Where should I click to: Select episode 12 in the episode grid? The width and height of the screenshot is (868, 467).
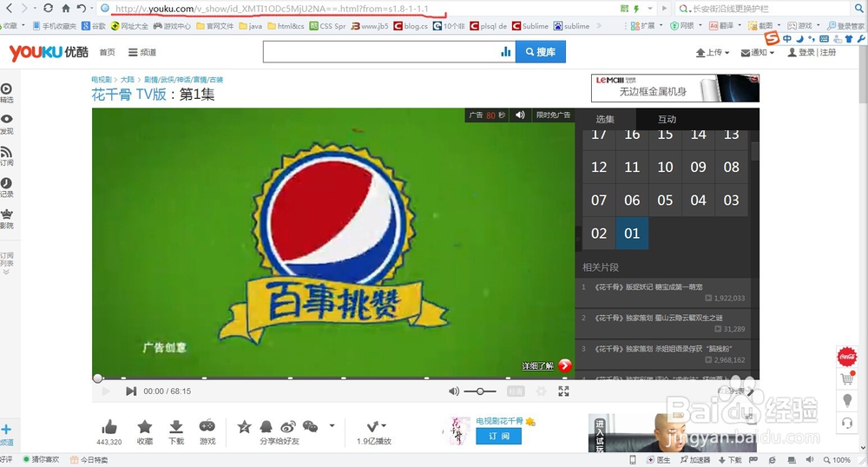[x=598, y=167]
